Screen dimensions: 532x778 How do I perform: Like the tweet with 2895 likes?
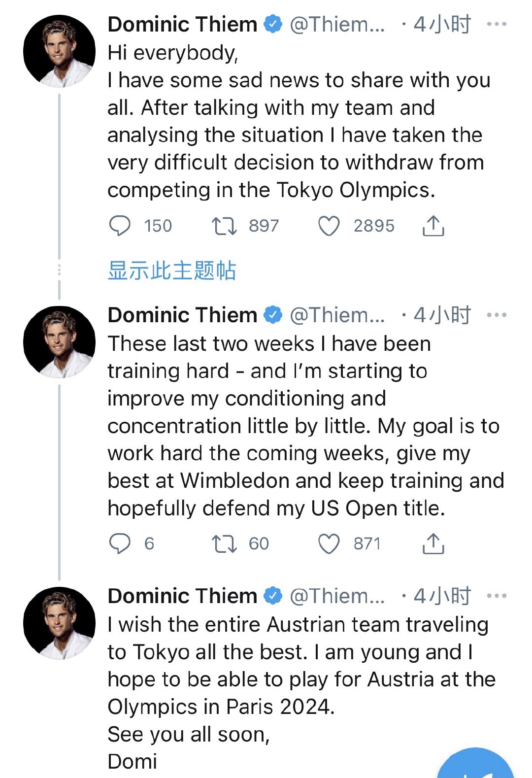(x=329, y=226)
